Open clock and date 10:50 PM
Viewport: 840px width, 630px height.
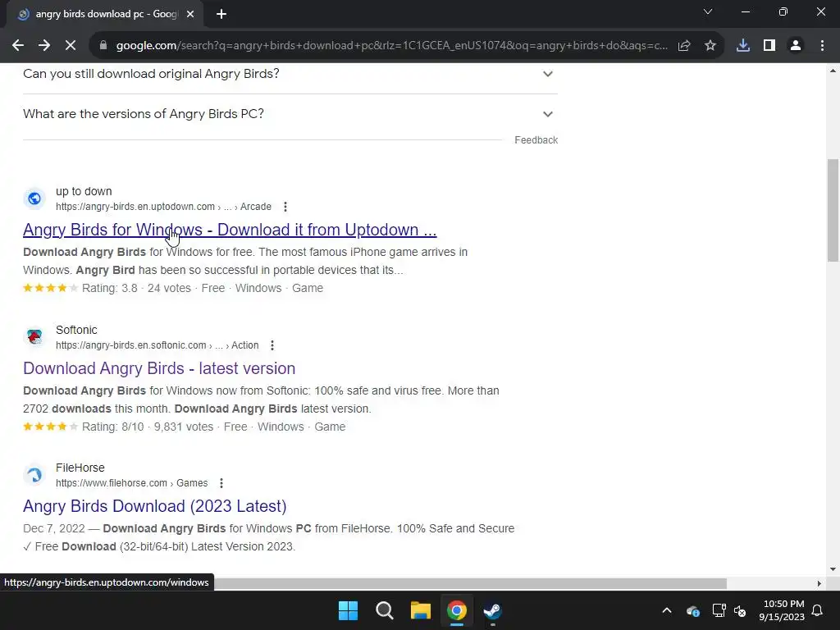pyautogui.click(x=782, y=610)
